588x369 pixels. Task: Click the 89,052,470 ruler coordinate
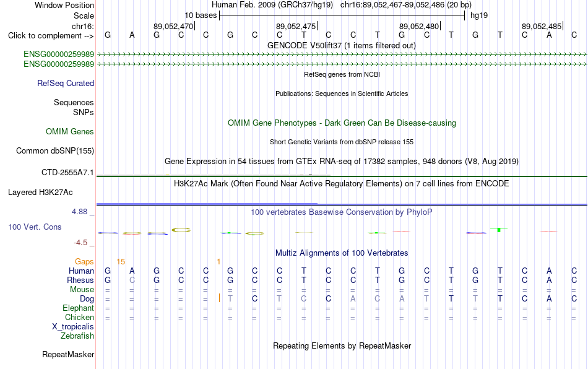coord(173,26)
